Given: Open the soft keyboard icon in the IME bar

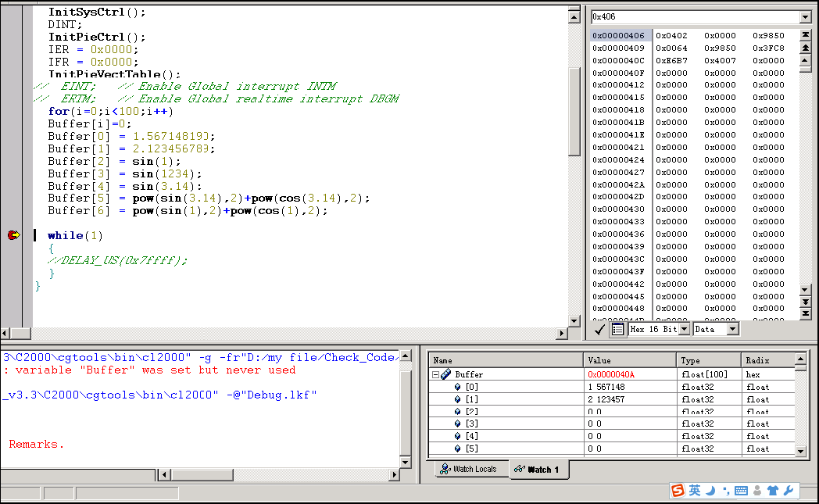Looking at the screenshot, I should [x=741, y=491].
